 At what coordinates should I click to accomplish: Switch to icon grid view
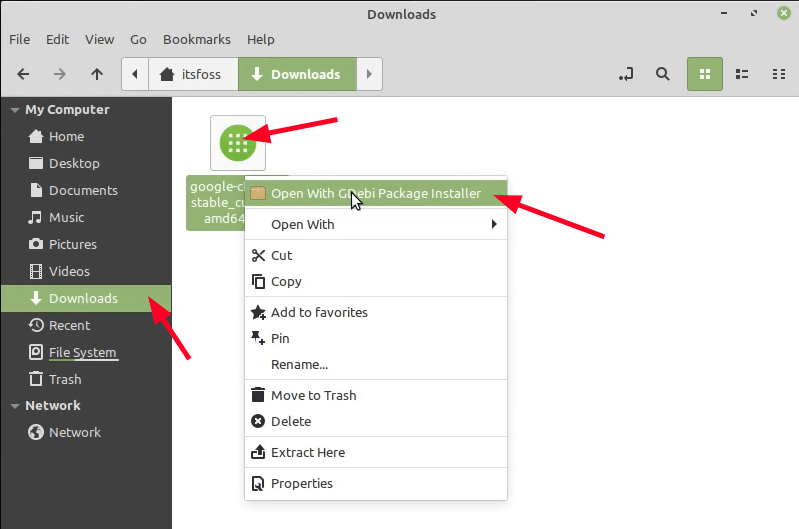pos(705,74)
